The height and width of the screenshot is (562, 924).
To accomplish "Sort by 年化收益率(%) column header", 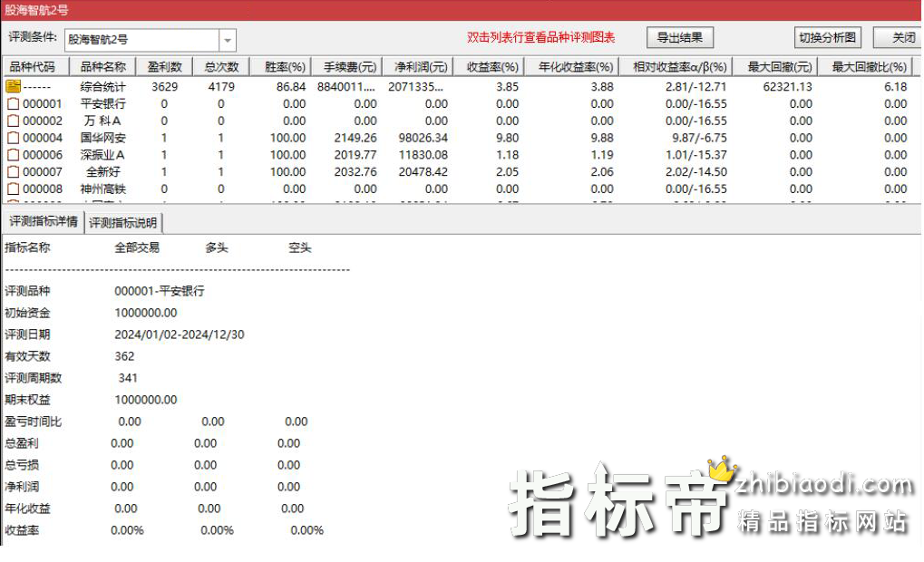I will pos(571,66).
